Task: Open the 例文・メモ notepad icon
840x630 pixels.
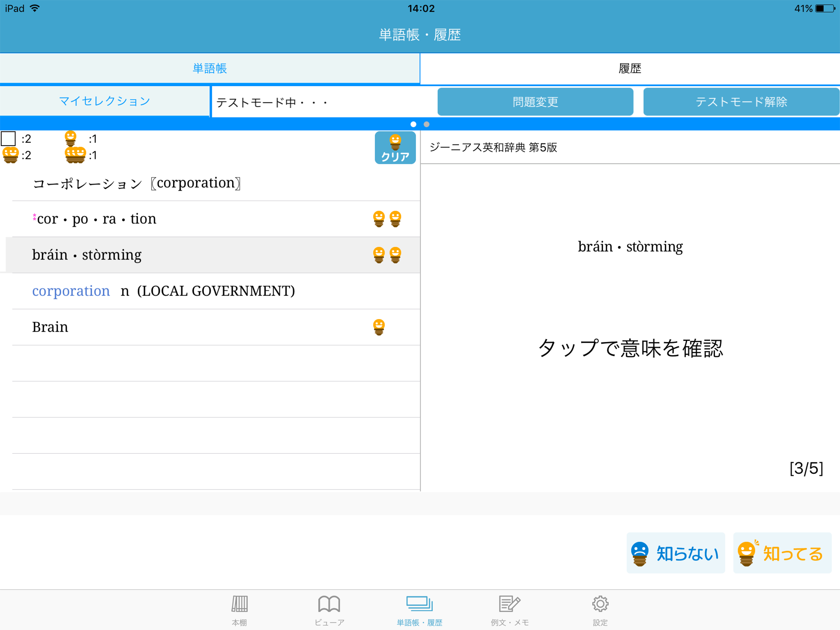Action: click(x=509, y=604)
